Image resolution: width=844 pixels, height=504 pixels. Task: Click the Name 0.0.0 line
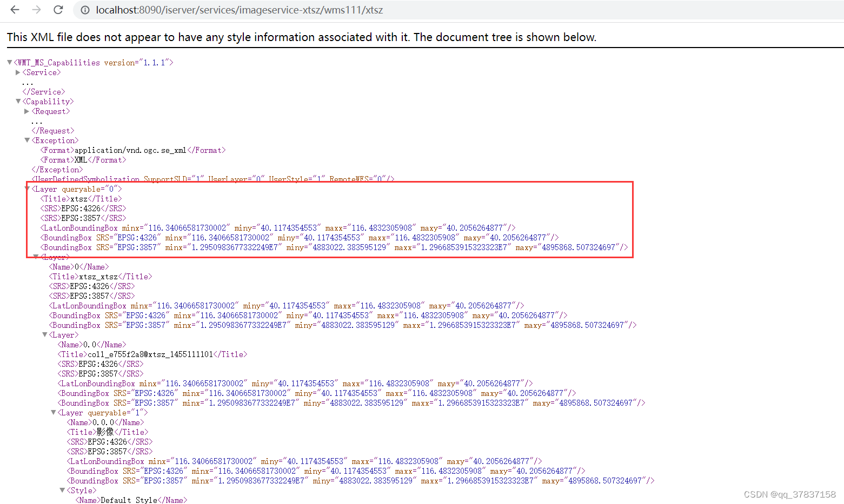[105, 422]
